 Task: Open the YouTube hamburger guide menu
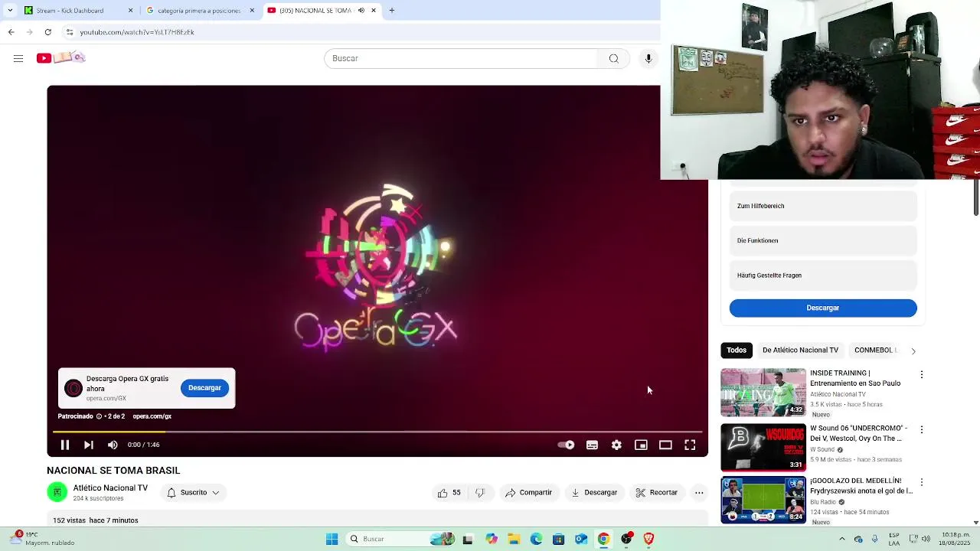pos(18,58)
